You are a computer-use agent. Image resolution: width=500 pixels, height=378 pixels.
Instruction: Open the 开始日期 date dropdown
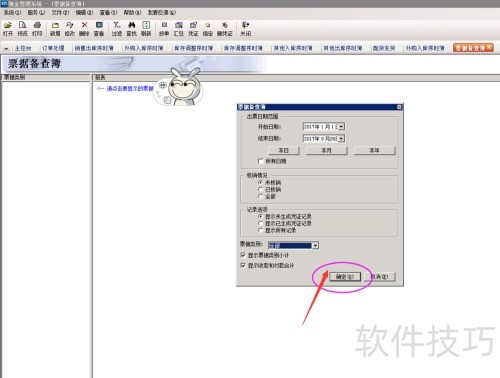pyautogui.click(x=341, y=127)
